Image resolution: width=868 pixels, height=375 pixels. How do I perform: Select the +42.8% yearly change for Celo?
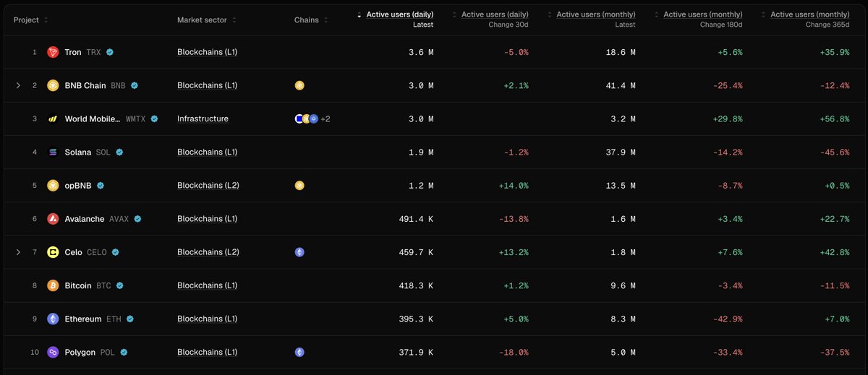pos(834,252)
